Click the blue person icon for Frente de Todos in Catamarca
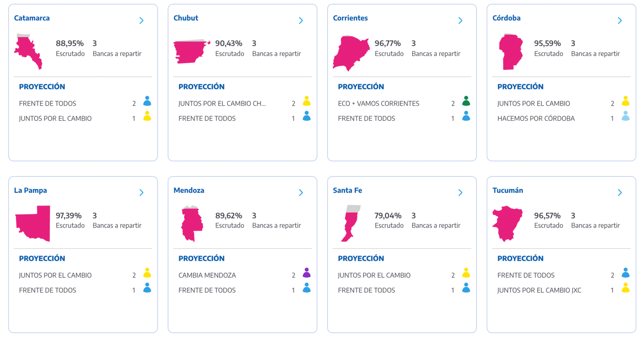The height and width of the screenshot is (338, 644). click(x=147, y=101)
